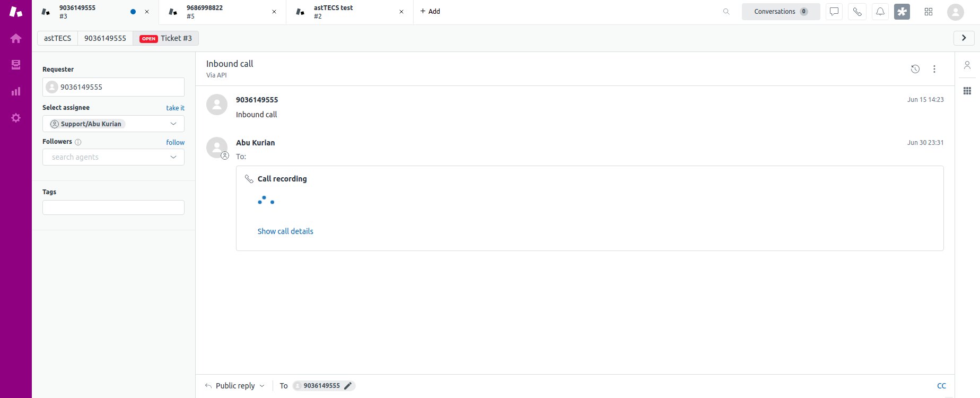Expand the Select assignee dropdown
This screenshot has height=398, width=980.
coord(113,124)
